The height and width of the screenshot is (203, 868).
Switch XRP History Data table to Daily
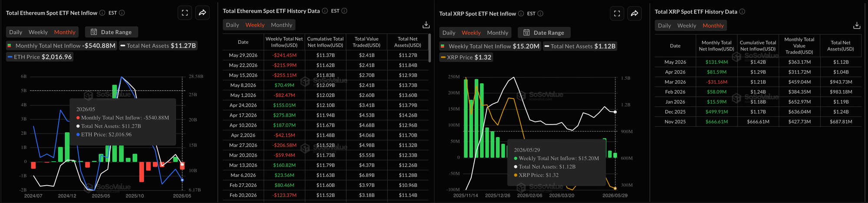tap(664, 26)
